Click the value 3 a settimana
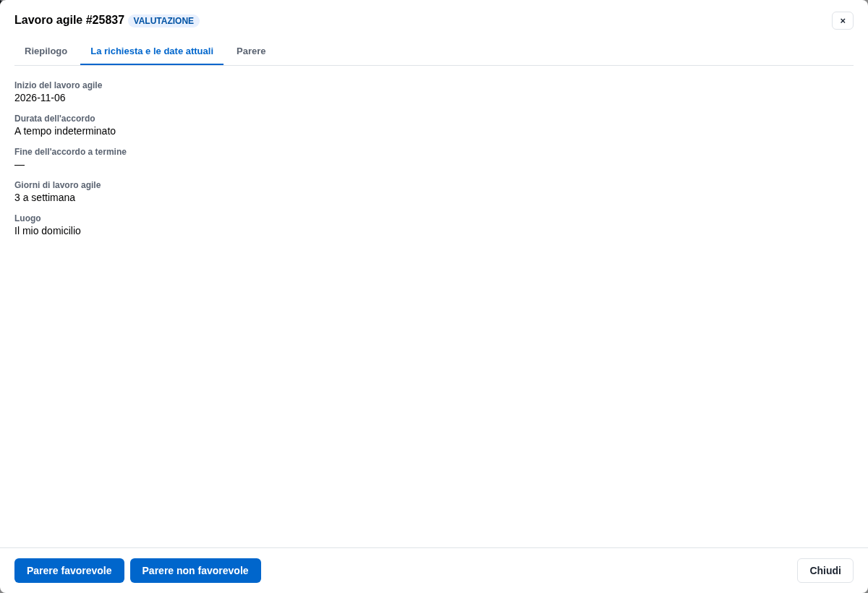 (45, 197)
